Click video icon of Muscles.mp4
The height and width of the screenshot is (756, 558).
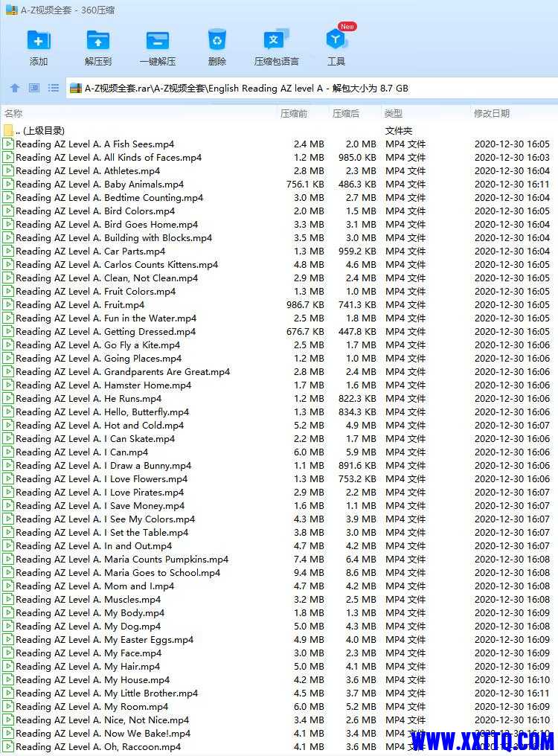8,599
